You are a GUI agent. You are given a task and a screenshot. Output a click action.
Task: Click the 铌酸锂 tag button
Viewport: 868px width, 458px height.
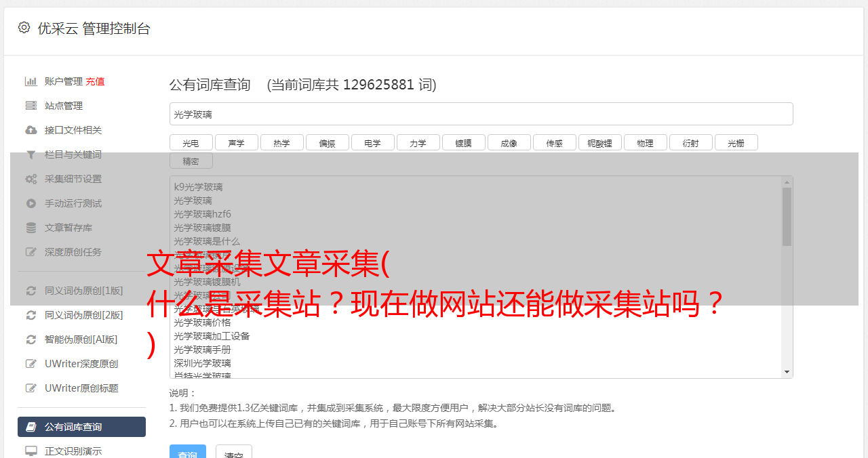600,142
